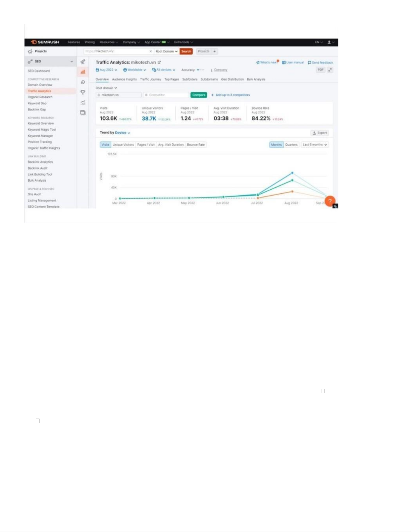The height and width of the screenshot is (532, 411).
Task: Click the Export button above chart
Action: [x=320, y=133]
